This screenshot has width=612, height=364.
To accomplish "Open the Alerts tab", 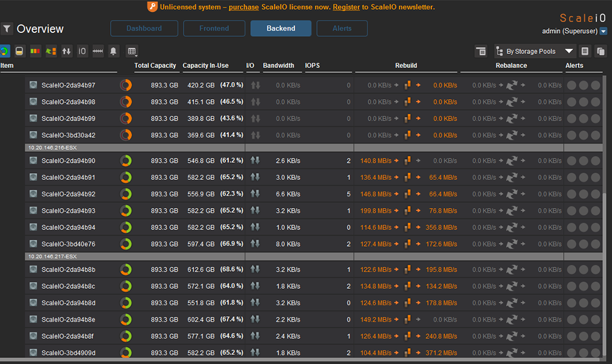I will click(342, 29).
